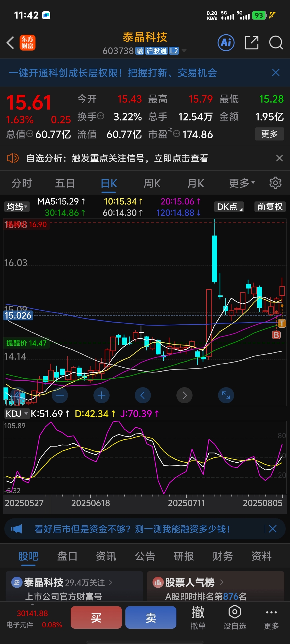Open the 均线 indicator dropdown
Screen dimensions: 290x644
click(x=17, y=207)
